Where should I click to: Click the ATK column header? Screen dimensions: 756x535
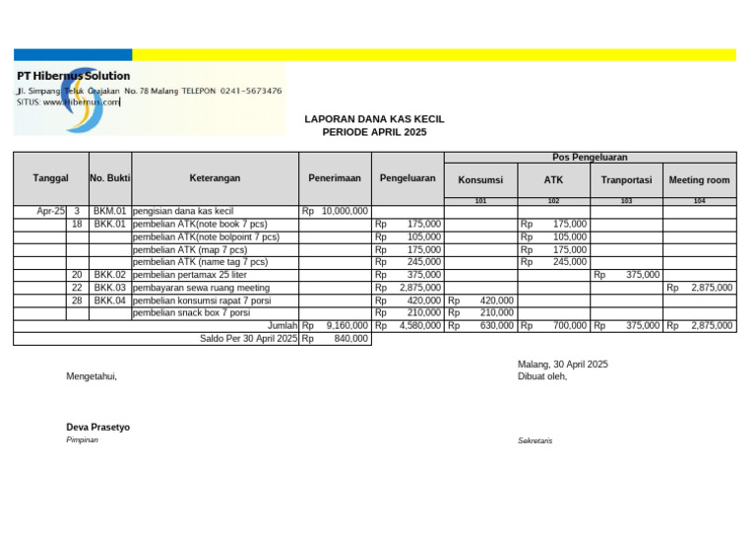pos(553,180)
